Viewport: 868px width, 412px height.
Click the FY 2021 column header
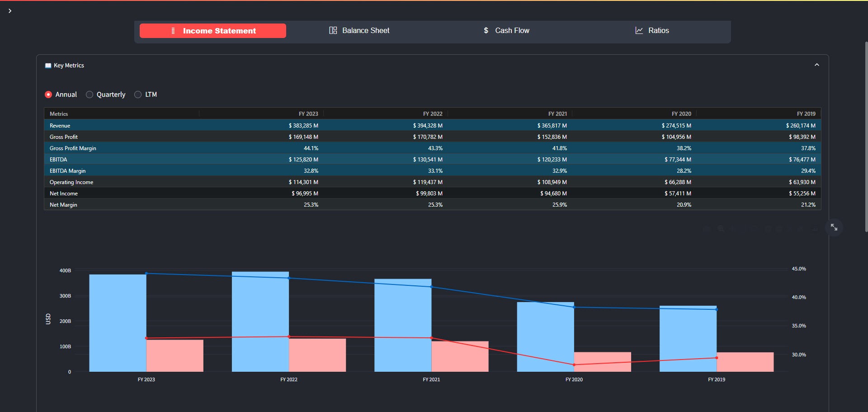pyautogui.click(x=557, y=114)
